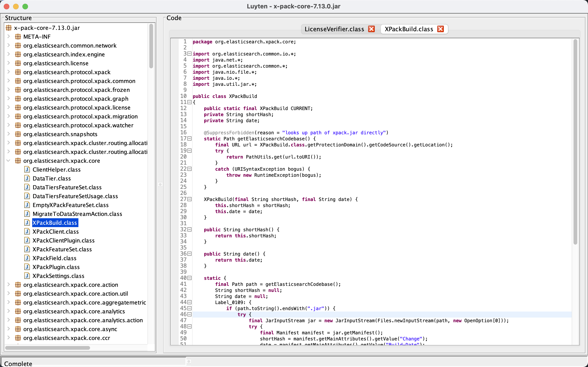The image size is (588, 367).
Task: Click the org.elasticsearch.xpack.core.action package icon
Action: coord(18,285)
